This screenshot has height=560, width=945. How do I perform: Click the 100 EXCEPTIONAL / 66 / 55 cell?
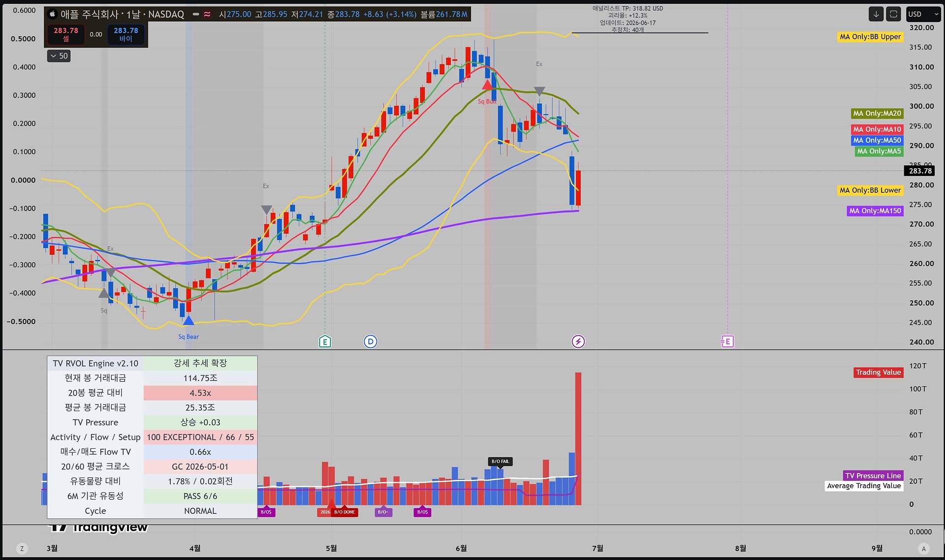(200, 437)
